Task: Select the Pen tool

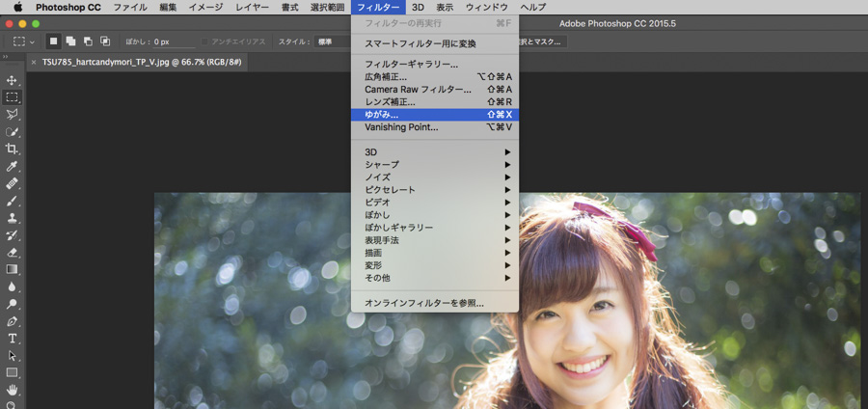Action: (x=12, y=321)
